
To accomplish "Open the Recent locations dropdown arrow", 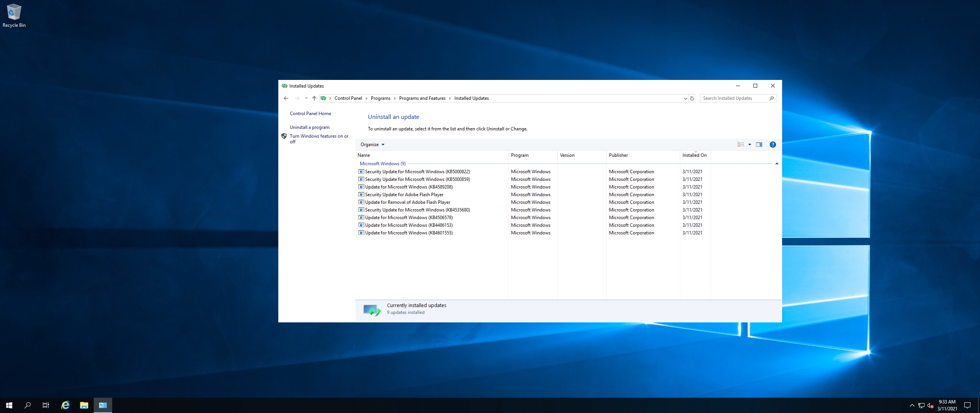I will 306,98.
